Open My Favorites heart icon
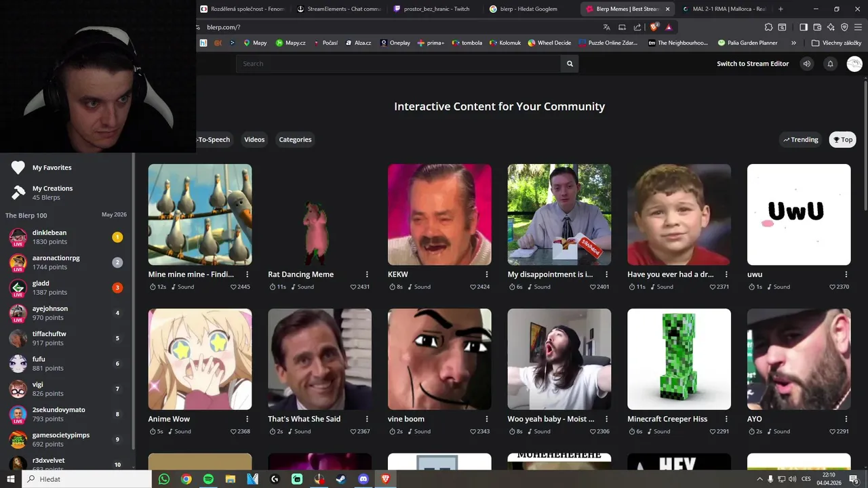868x488 pixels. pyautogui.click(x=18, y=167)
